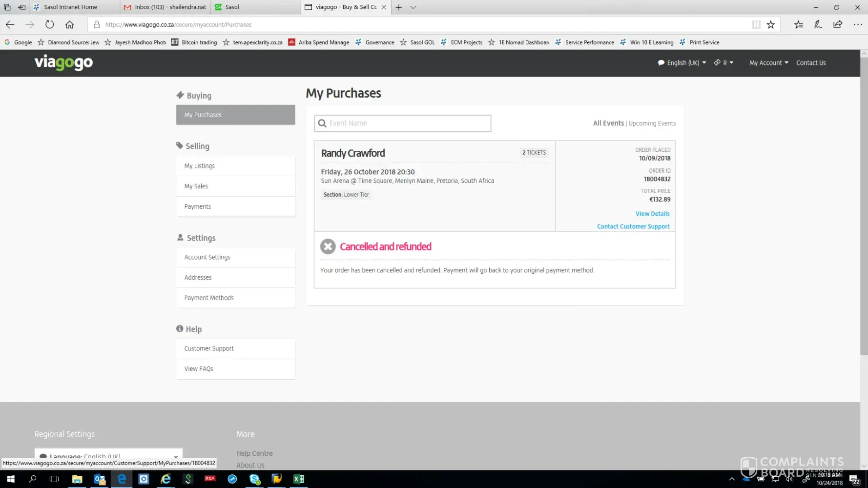The height and width of the screenshot is (488, 868).
Task: Open Addresses in the sidebar
Action: click(x=236, y=278)
